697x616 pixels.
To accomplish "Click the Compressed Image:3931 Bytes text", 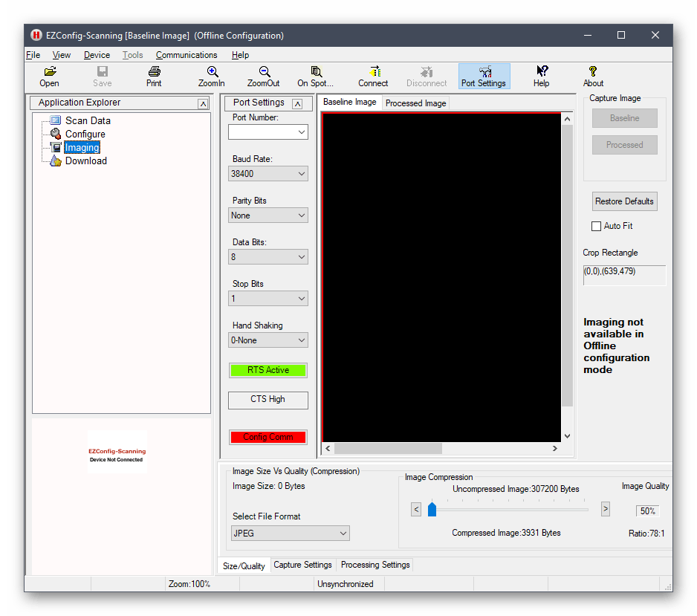I will tap(506, 533).
